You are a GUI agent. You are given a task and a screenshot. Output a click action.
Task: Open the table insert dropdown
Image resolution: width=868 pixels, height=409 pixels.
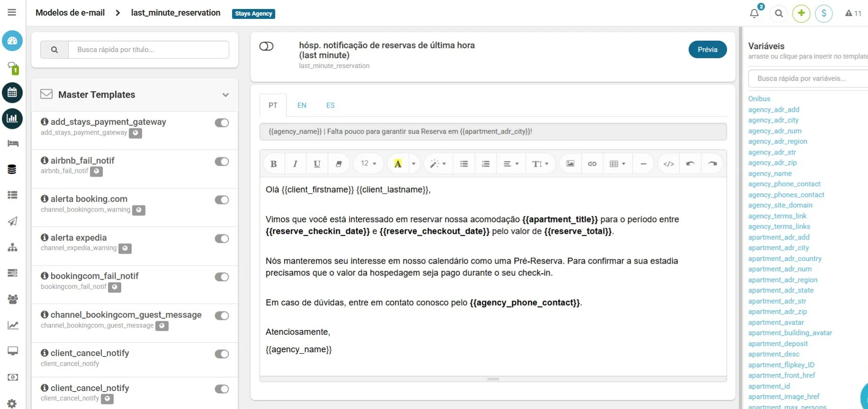point(617,164)
